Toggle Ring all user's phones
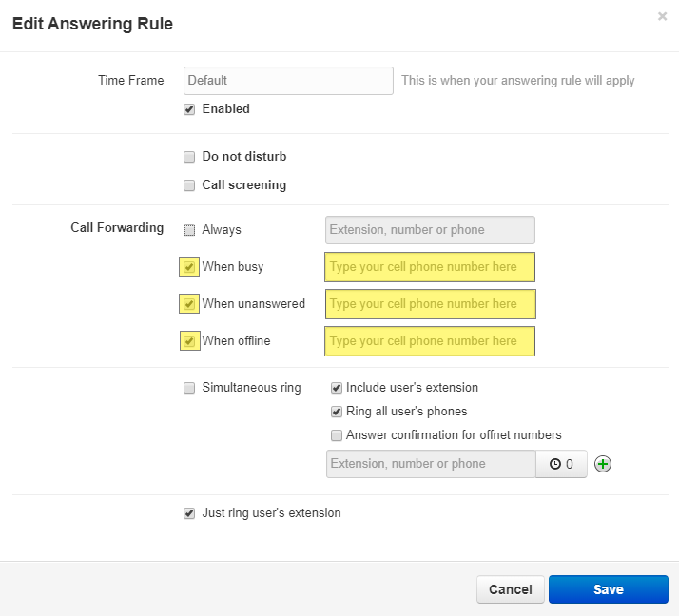 point(337,412)
